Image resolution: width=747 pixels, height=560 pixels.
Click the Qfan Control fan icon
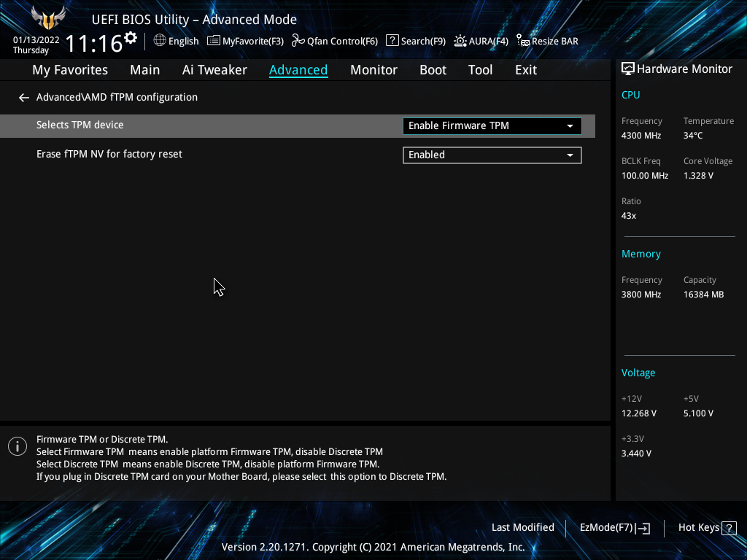pos(298,41)
